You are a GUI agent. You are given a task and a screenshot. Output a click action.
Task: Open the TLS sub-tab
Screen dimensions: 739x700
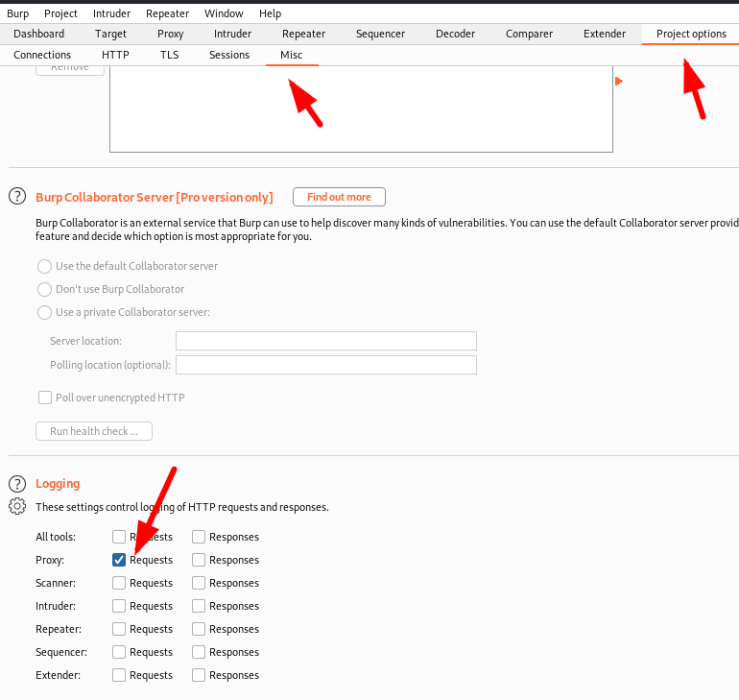tap(170, 55)
